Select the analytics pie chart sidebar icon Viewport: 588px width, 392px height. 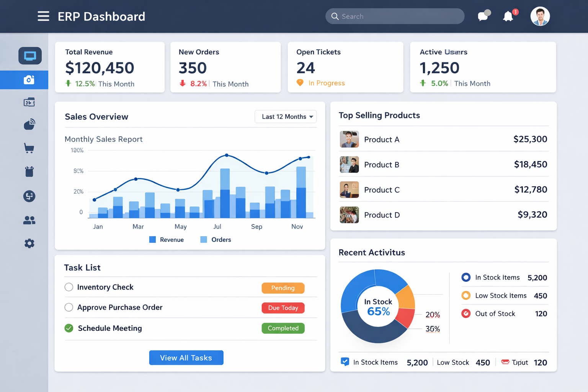click(29, 124)
